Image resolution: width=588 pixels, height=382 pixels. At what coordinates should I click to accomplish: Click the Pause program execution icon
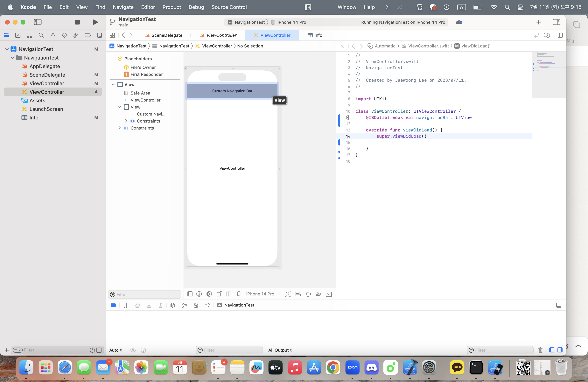tap(125, 305)
